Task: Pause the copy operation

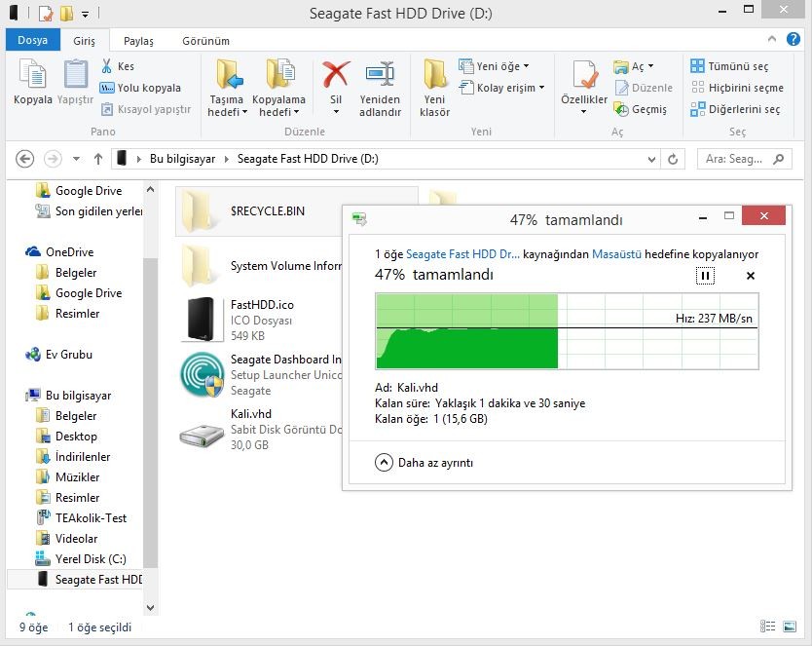Action: point(705,276)
